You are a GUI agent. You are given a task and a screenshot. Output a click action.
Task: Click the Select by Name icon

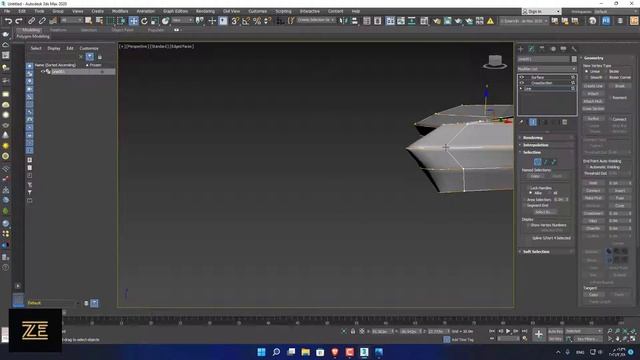(x=99, y=20)
